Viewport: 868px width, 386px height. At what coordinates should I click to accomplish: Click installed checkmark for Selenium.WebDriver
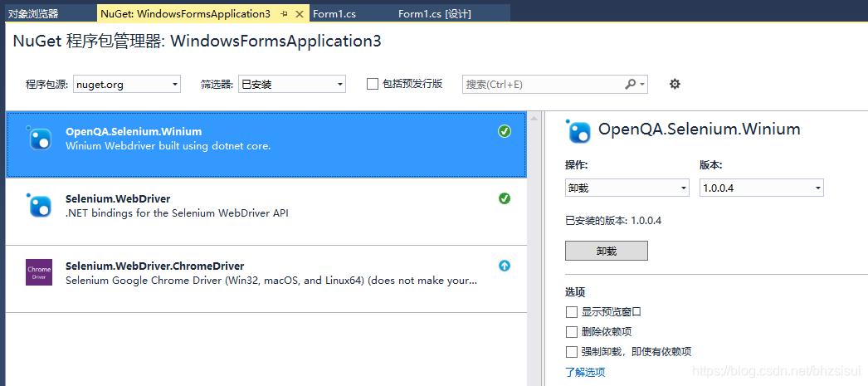[x=505, y=198]
